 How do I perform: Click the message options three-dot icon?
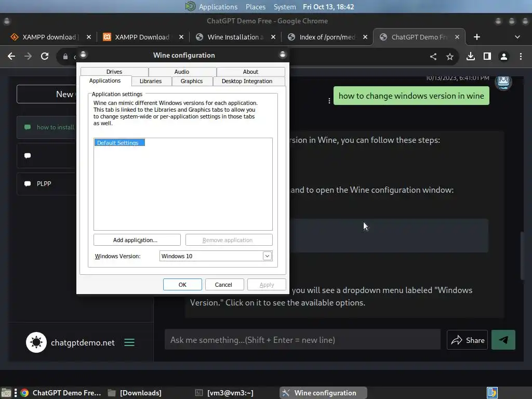pyautogui.click(x=329, y=101)
